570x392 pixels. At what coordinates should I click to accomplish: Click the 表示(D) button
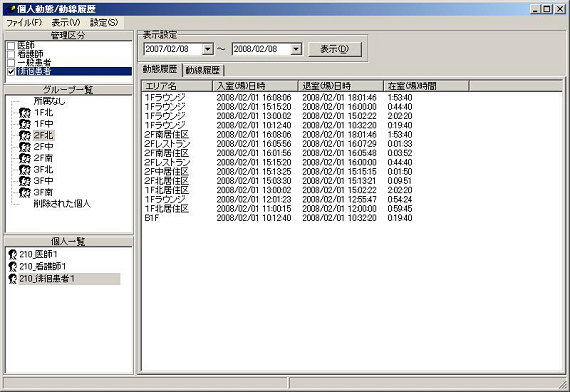click(x=335, y=49)
